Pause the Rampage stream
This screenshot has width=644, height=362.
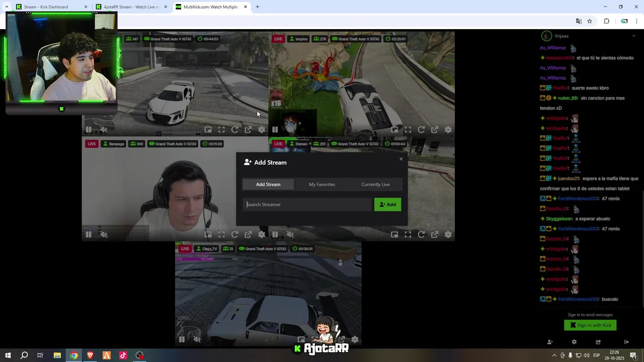click(89, 234)
